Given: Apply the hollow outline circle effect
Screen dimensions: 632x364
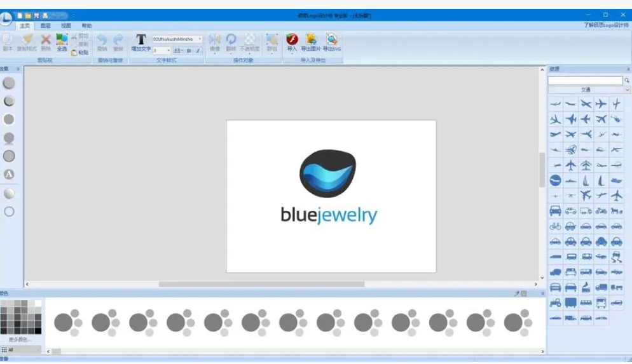Looking at the screenshot, I should (x=9, y=212).
